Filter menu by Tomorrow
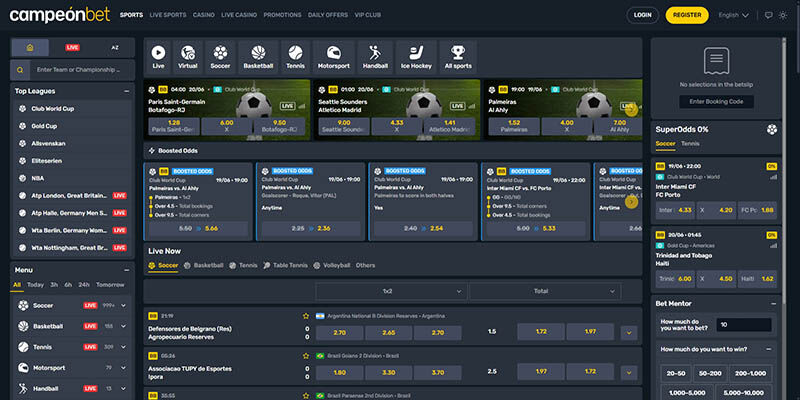The width and height of the screenshot is (800, 400). (x=110, y=285)
